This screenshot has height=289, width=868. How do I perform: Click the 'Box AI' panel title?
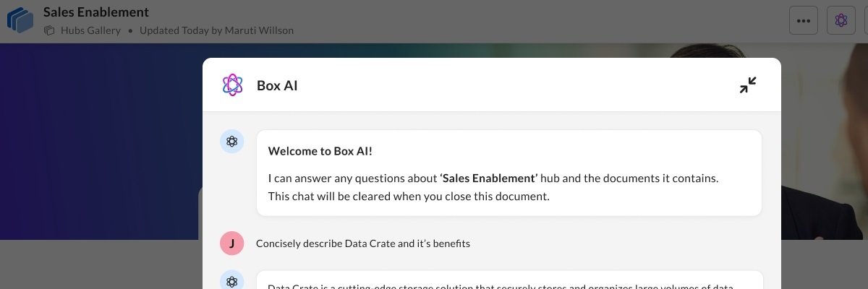pyautogui.click(x=277, y=85)
